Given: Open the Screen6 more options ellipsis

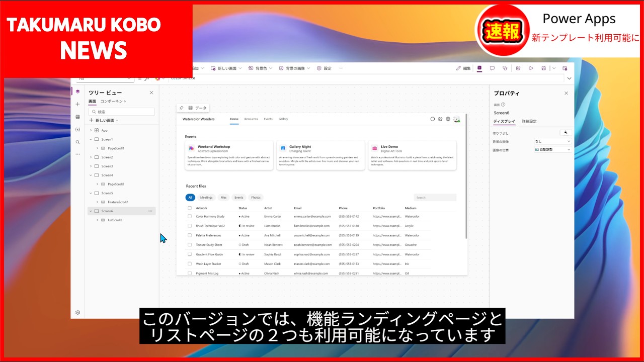Looking at the screenshot, I should 150,211.
